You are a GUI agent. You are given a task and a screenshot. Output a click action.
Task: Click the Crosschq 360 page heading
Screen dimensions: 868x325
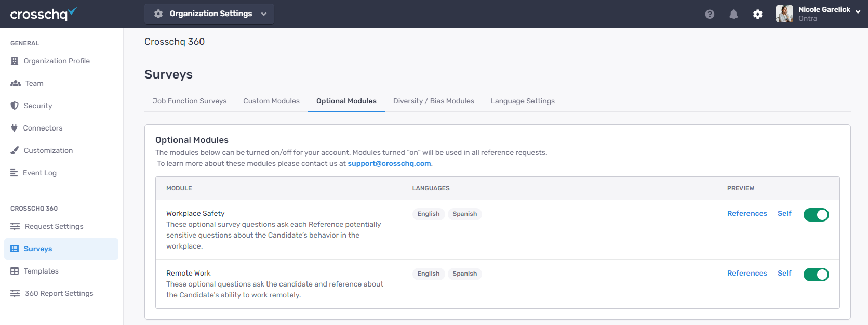click(175, 42)
